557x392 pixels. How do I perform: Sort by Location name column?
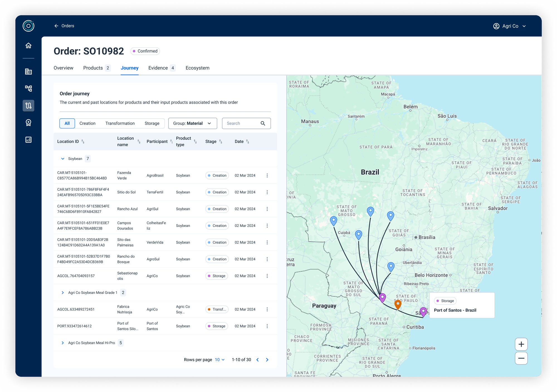click(x=139, y=142)
